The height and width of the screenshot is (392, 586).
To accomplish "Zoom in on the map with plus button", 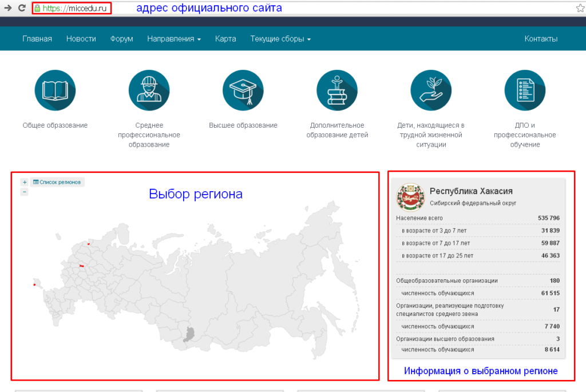I will pos(25,182).
